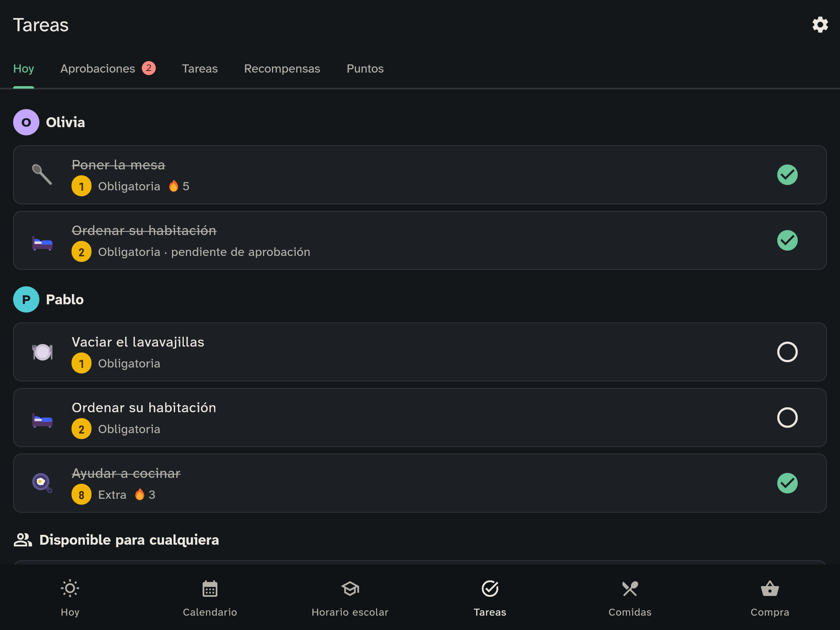Click the pendiente de aprobación label
The width and height of the screenshot is (840, 630).
click(240, 252)
